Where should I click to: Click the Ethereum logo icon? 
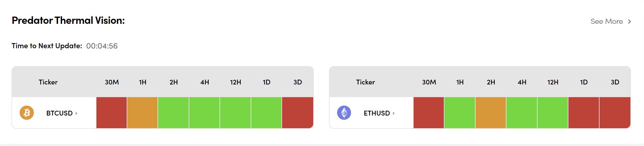[x=344, y=113]
